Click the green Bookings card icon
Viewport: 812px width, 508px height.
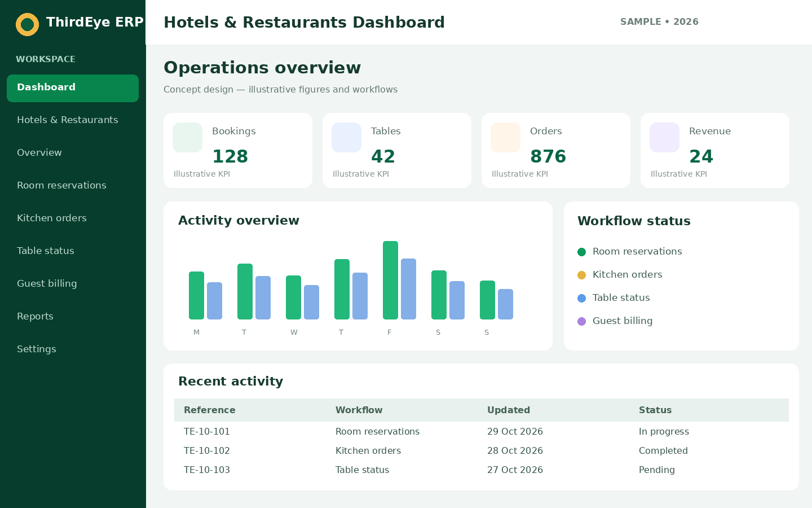click(187, 137)
